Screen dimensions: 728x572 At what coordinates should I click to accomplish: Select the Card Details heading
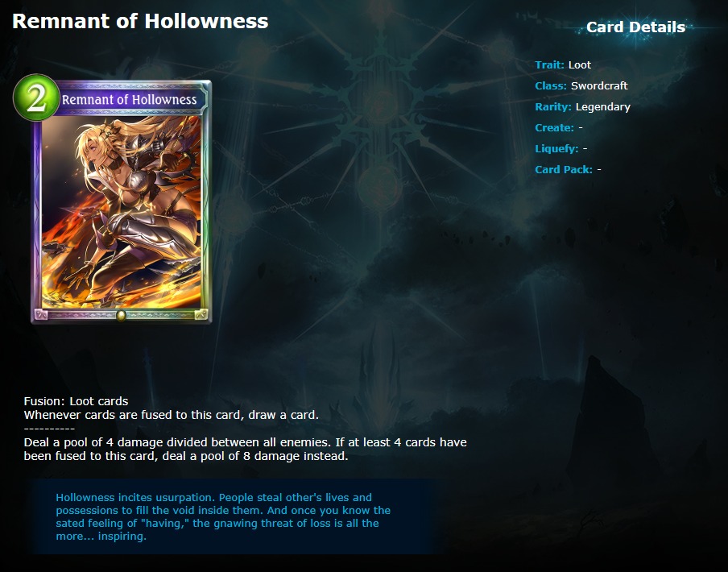pos(635,27)
